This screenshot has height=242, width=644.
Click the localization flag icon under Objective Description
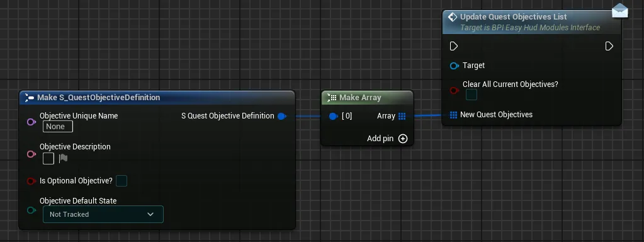tap(63, 158)
